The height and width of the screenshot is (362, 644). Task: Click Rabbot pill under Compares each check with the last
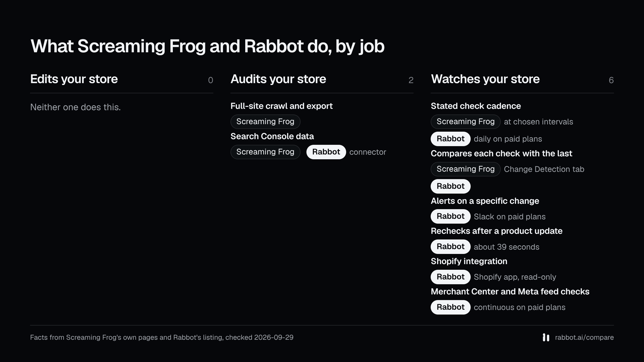[x=451, y=186]
